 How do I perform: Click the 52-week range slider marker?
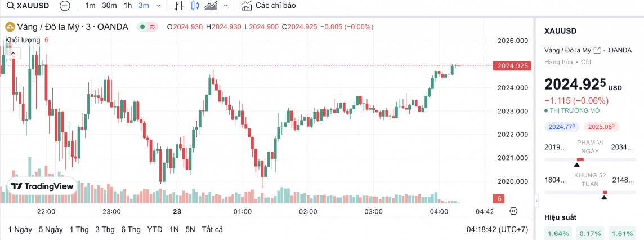pyautogui.click(x=605, y=195)
